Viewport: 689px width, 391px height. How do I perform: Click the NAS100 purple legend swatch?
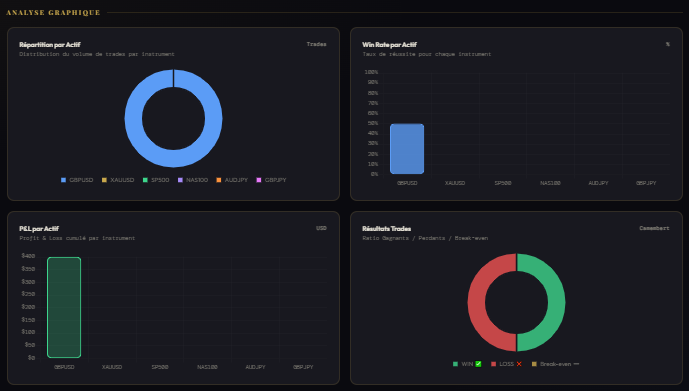(x=180, y=180)
